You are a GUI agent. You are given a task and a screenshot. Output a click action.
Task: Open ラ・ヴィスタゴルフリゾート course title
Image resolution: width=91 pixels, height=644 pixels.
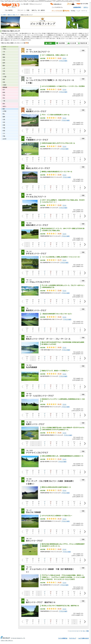pyautogui.click(x=38, y=52)
